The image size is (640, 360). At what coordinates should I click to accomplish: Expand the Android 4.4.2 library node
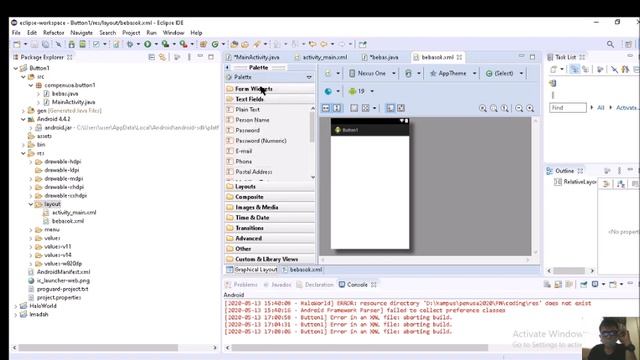[23, 119]
